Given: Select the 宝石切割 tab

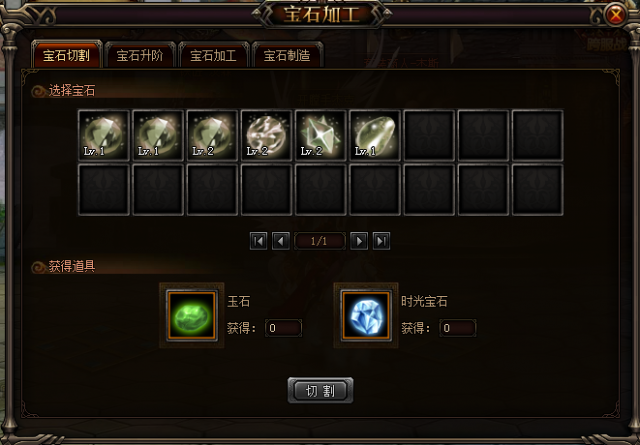Looking at the screenshot, I should click(67, 55).
